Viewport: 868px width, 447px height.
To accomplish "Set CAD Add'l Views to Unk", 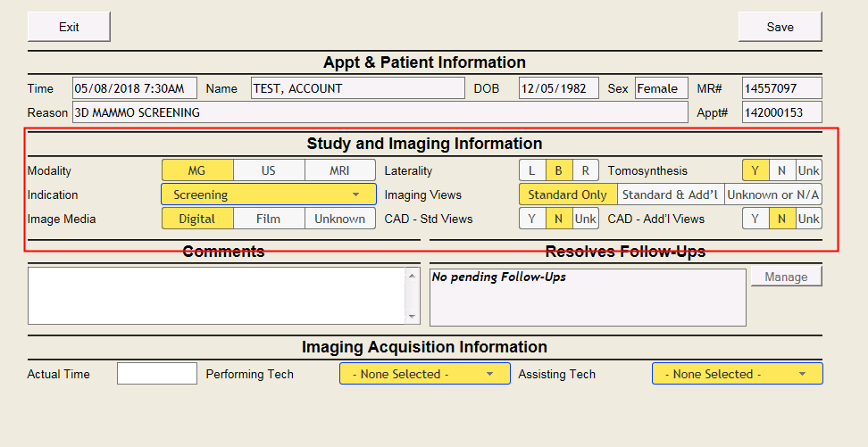I will tap(808, 219).
